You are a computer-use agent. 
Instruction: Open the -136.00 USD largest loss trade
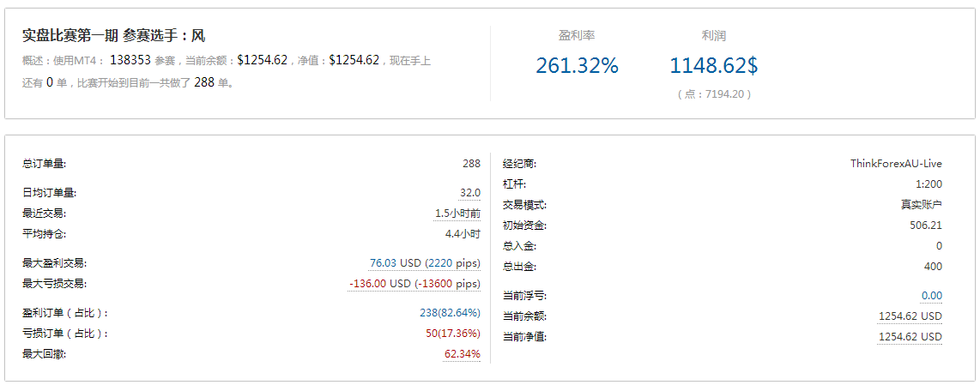click(x=414, y=283)
